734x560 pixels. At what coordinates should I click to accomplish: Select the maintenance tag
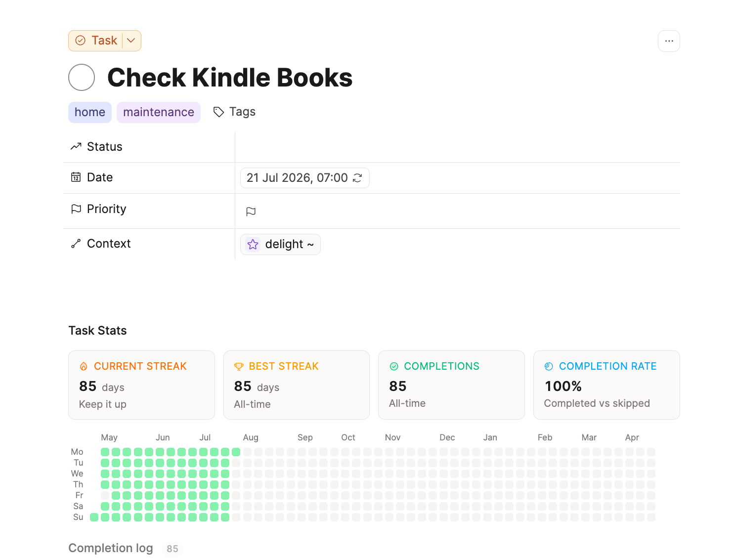[x=159, y=112]
